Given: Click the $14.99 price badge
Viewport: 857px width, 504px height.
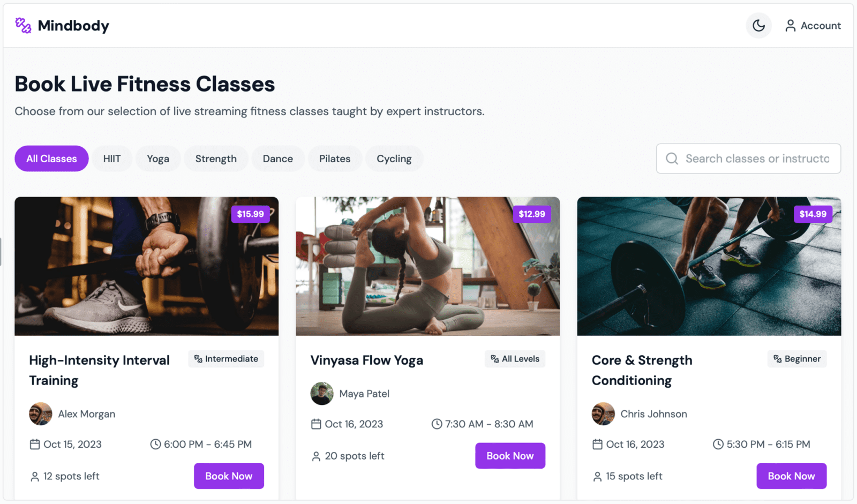Looking at the screenshot, I should pos(813,214).
